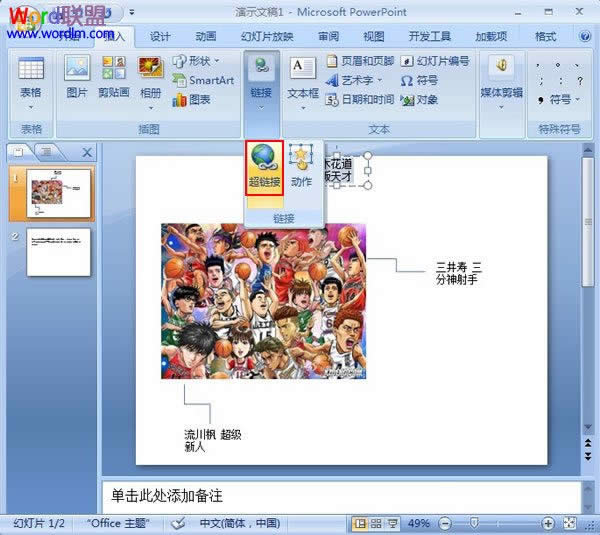Viewport: 600px width, 535px height.
Task: Click zoom percentage 49% button
Action: (x=418, y=523)
